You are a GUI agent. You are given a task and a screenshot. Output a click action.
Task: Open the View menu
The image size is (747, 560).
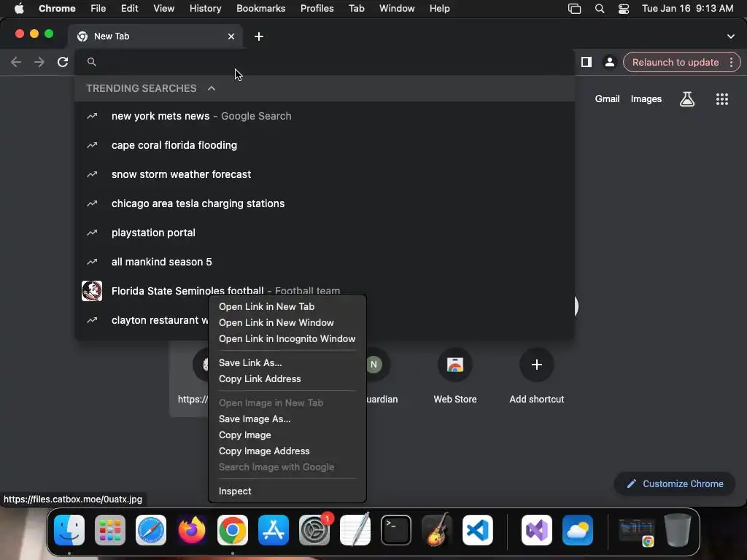[x=163, y=9]
